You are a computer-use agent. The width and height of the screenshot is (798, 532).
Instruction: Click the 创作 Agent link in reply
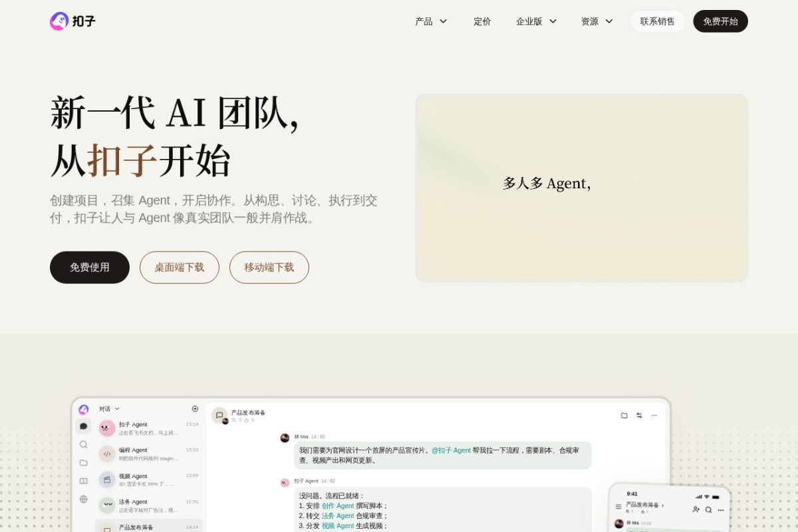(338, 506)
